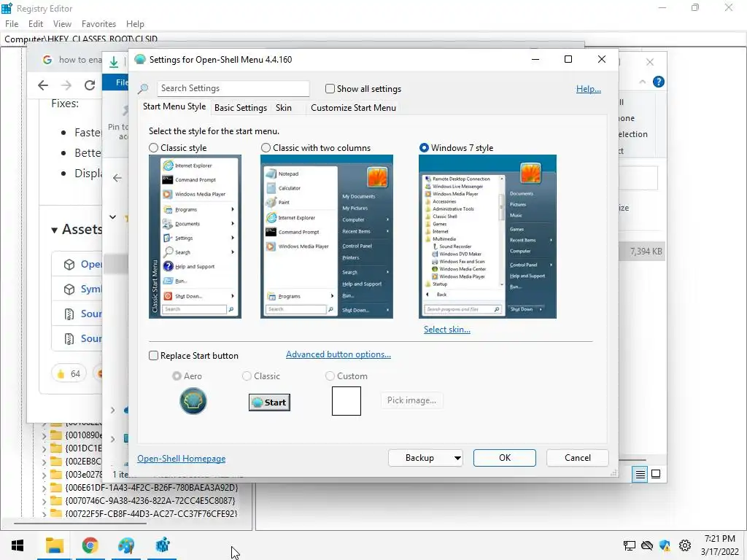
Task: Click the blue help question mark icon
Action: pyautogui.click(x=659, y=82)
